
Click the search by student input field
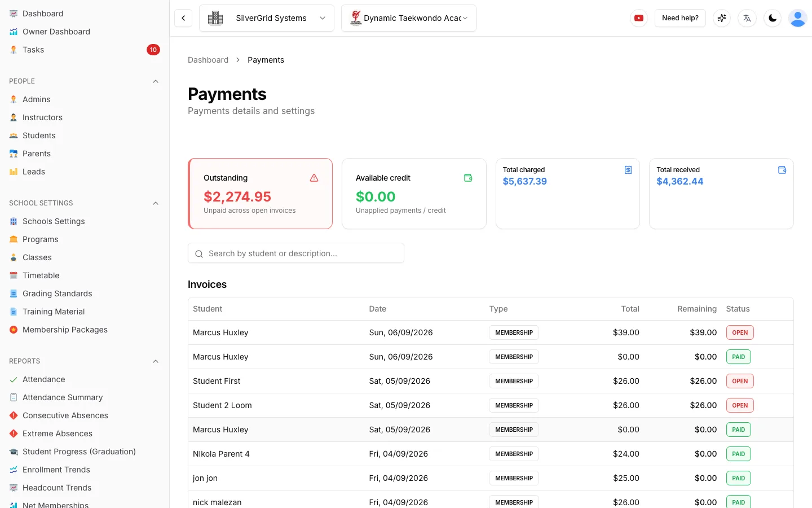coord(296,253)
